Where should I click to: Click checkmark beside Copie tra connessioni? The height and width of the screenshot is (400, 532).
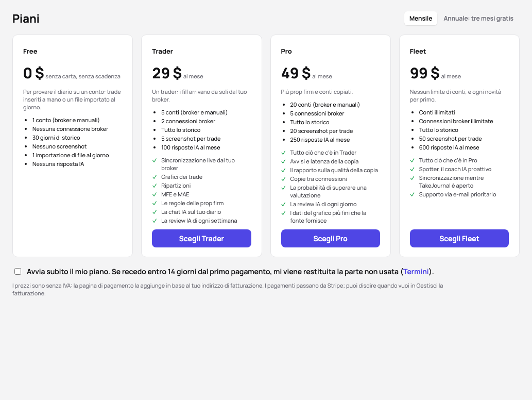point(283,179)
